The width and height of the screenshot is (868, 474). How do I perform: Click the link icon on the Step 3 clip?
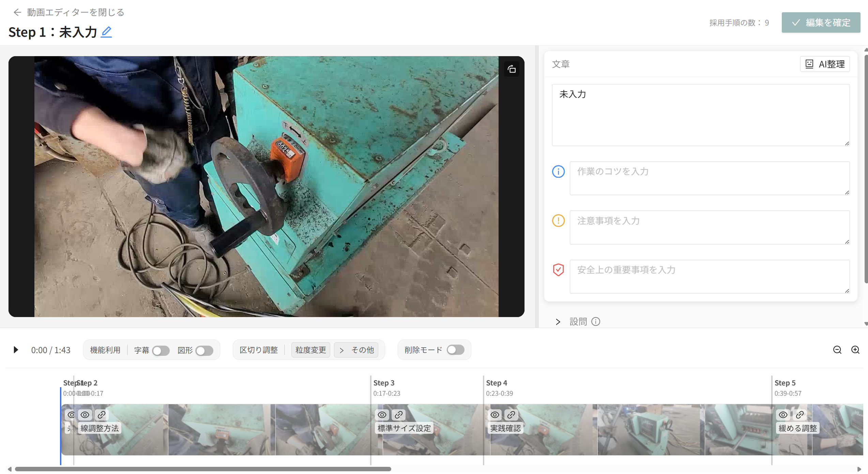tap(398, 414)
